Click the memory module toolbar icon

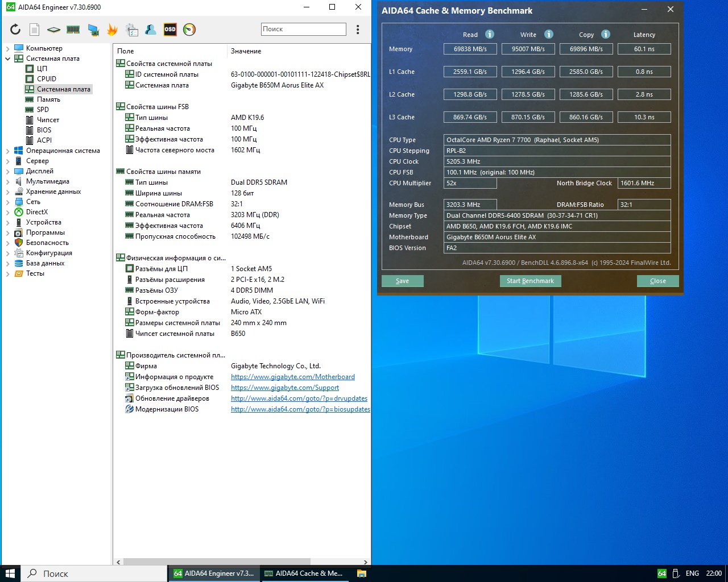pos(73,30)
